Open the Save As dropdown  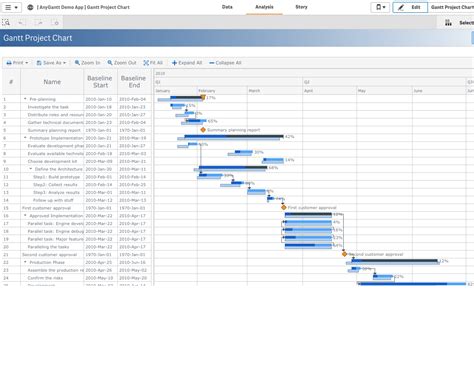[x=51, y=63]
